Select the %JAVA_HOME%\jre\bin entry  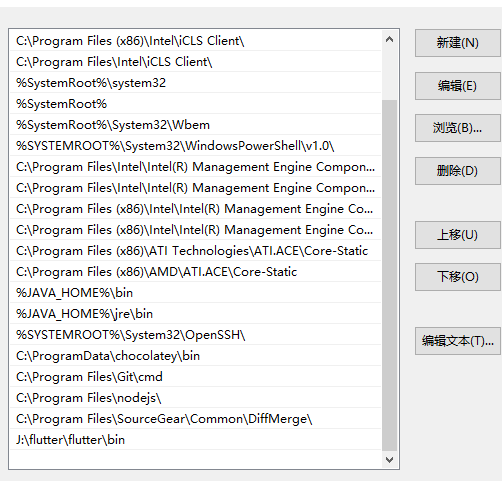coord(195,314)
